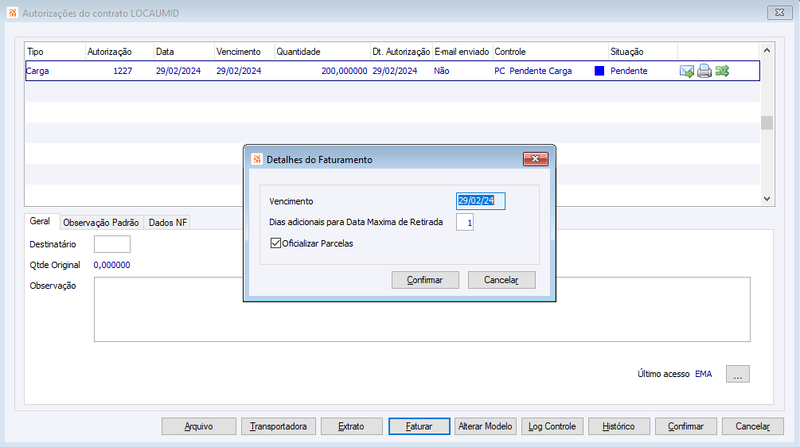Click the blue Pendente status color square
This screenshot has height=447, width=800.
(x=599, y=71)
